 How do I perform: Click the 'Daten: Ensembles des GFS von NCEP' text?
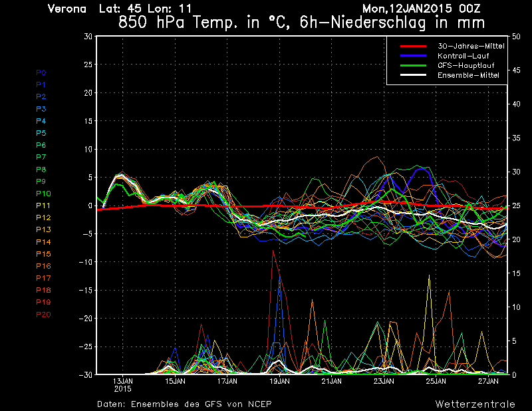point(184,404)
